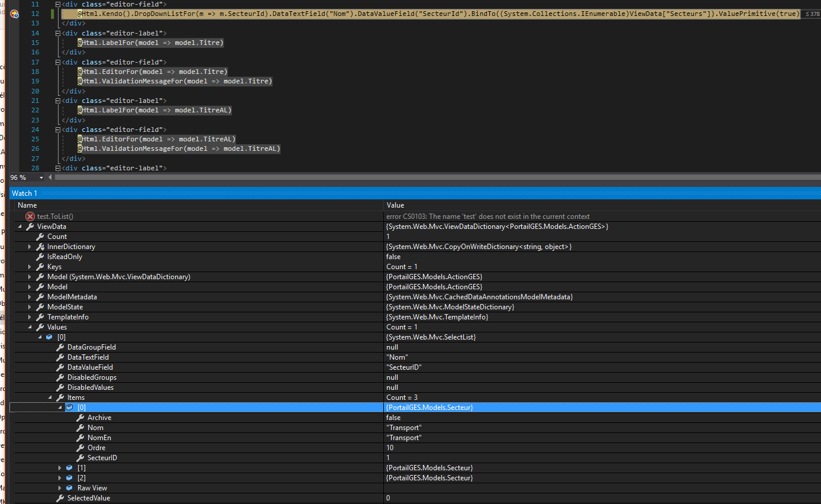Open the 96 % zoom dropdown
821x504 pixels.
point(41,177)
